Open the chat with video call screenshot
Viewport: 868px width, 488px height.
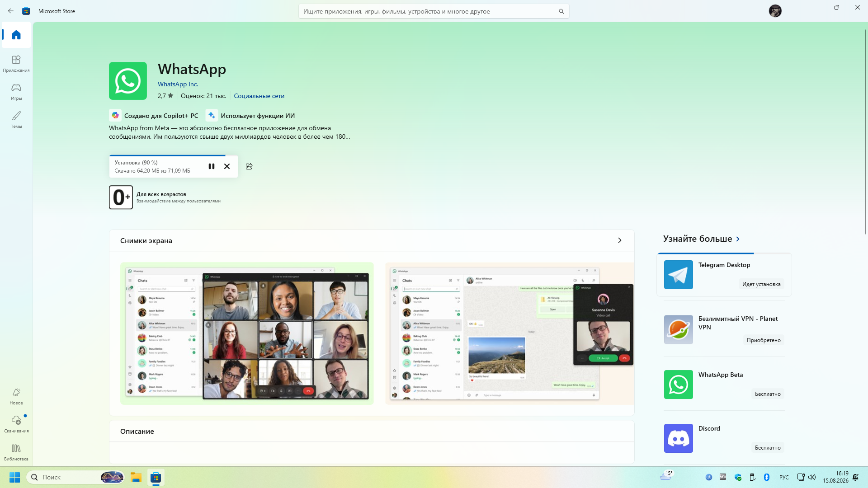coord(509,333)
